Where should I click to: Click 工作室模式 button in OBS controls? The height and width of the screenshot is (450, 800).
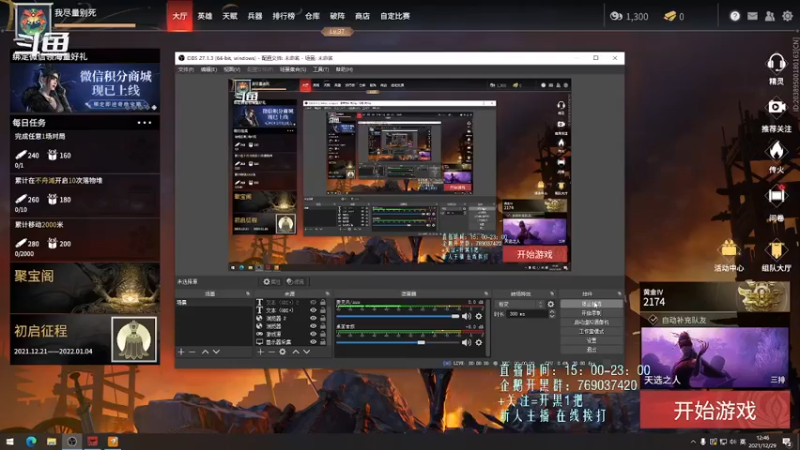tap(591, 332)
